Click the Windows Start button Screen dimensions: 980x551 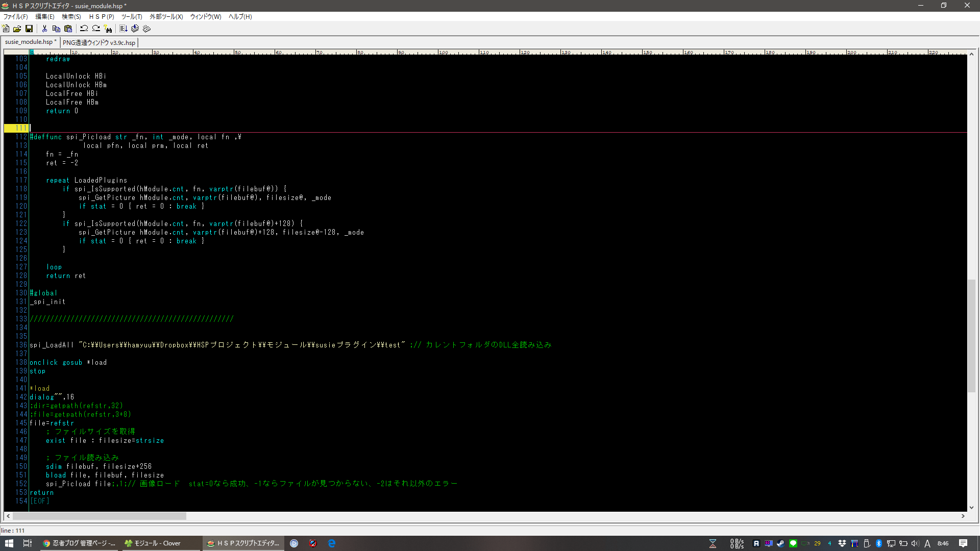point(9,543)
